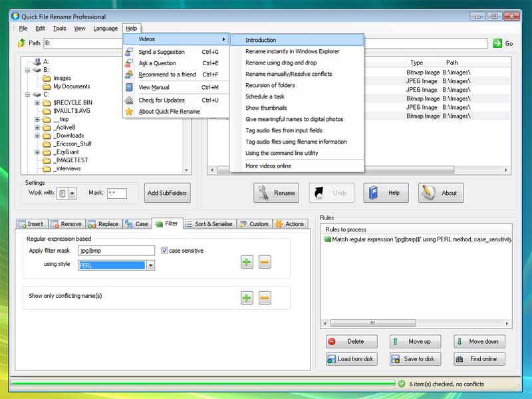This screenshot has width=532, height=399.
Task: Remove the conflicting names rule with minus
Action: [265, 297]
